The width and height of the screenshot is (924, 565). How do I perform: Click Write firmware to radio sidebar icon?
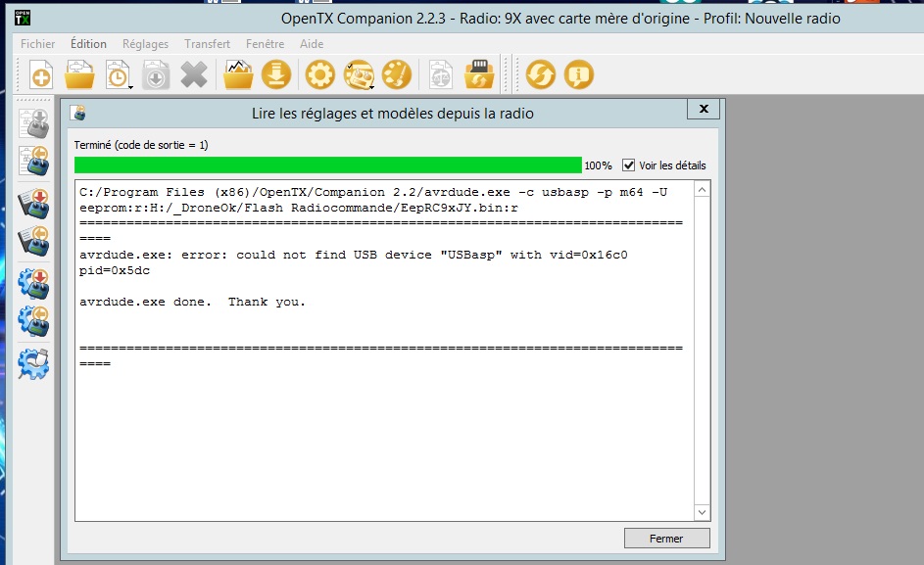(33, 284)
